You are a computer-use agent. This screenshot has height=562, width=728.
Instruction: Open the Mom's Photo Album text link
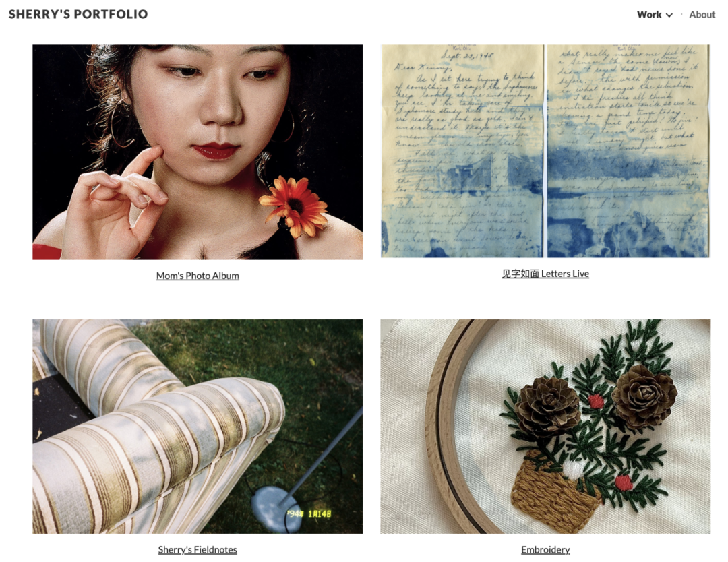tap(198, 276)
